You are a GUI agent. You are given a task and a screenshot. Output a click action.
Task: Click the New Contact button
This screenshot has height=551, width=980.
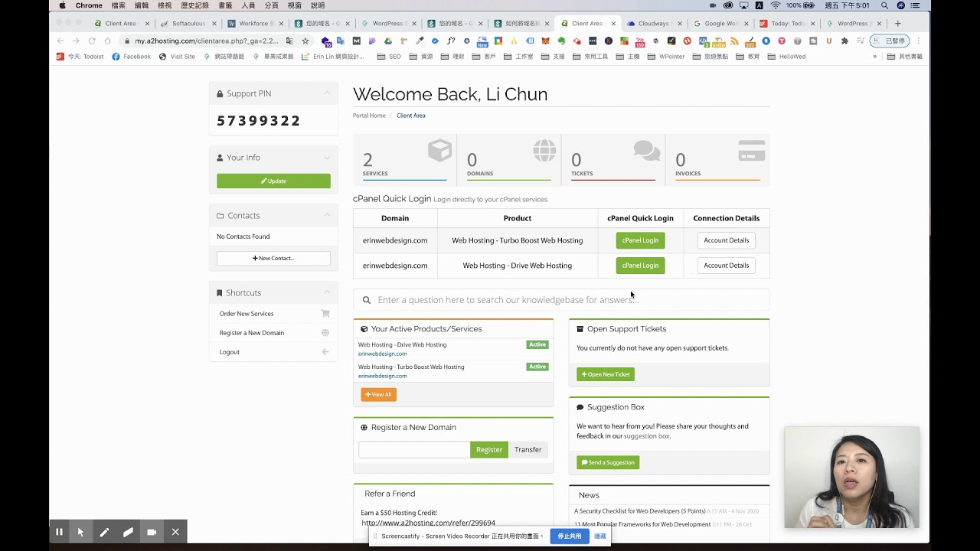[273, 259]
